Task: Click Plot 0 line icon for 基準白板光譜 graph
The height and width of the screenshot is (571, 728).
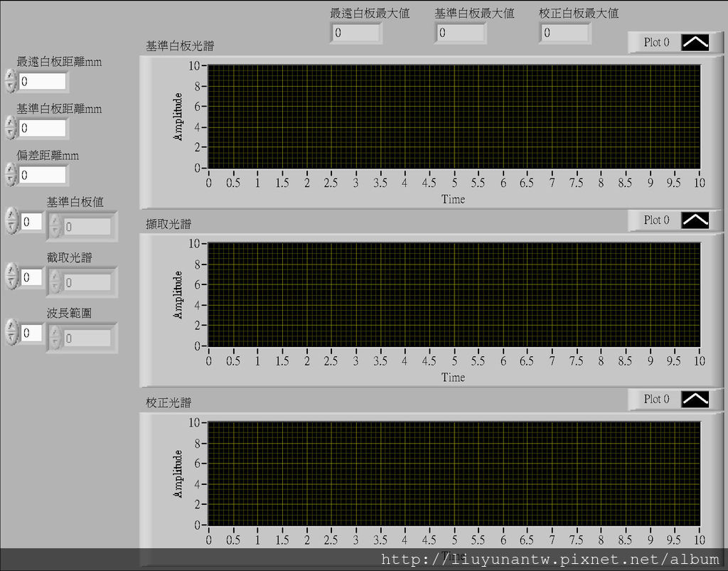Action: pyautogui.click(x=695, y=43)
